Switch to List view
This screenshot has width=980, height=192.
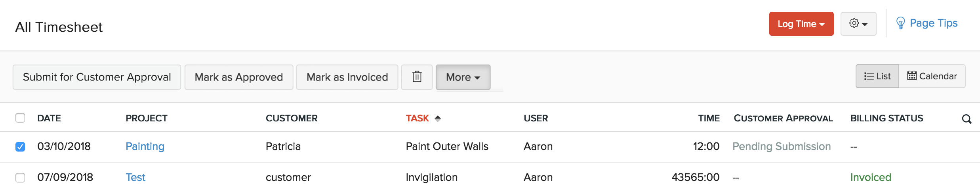877,76
